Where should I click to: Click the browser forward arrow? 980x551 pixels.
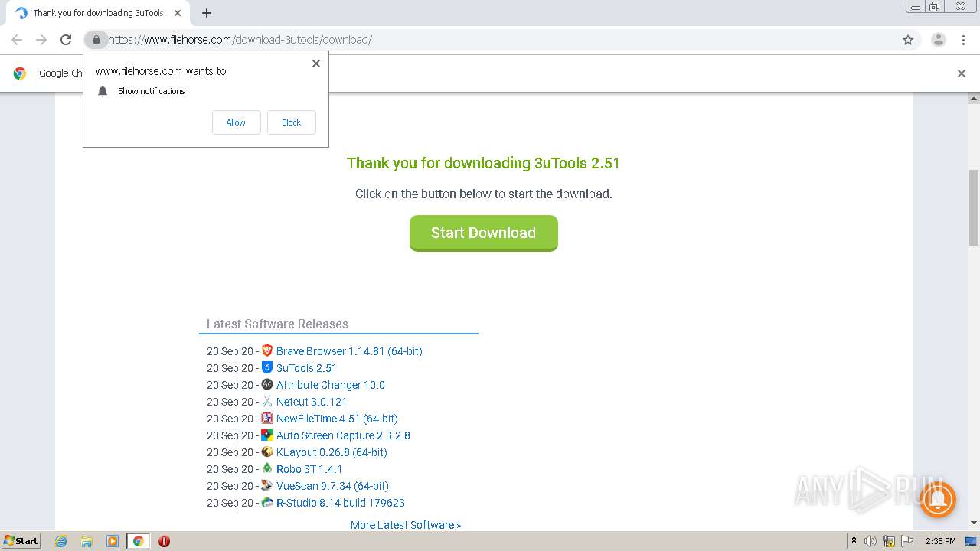(41, 40)
